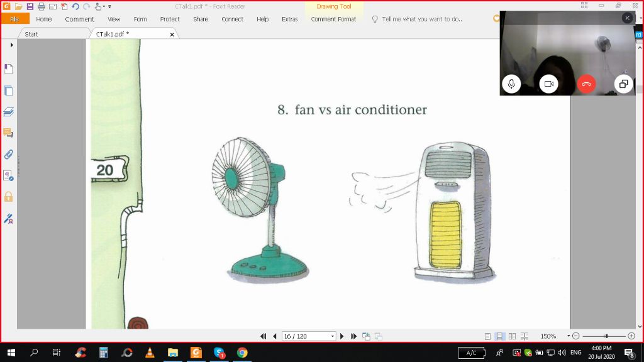Viewport: 644px width, 362px height.
Task: Open the Help ribbon tab
Action: click(x=262, y=19)
